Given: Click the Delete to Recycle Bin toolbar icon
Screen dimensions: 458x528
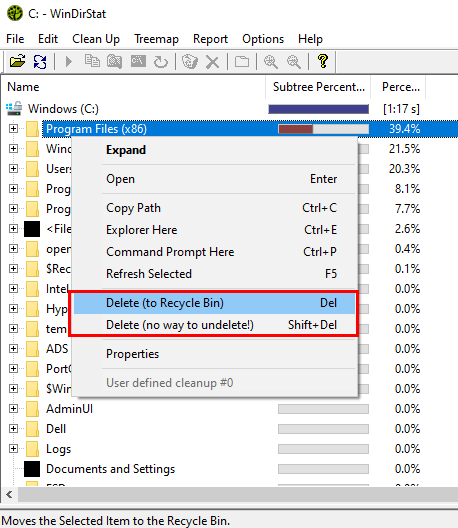Looking at the screenshot, I should 190,62.
